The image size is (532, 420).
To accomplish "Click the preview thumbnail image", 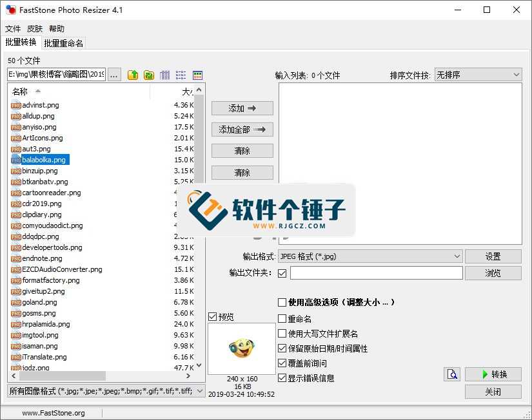I will click(242, 348).
